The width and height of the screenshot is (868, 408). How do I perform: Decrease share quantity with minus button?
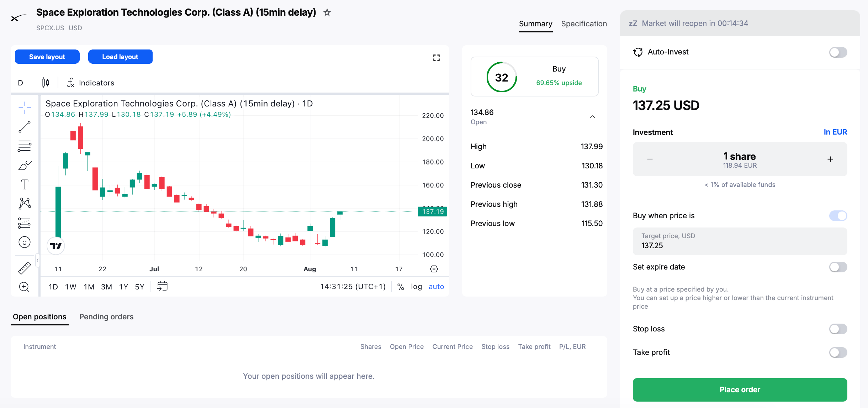(650, 159)
